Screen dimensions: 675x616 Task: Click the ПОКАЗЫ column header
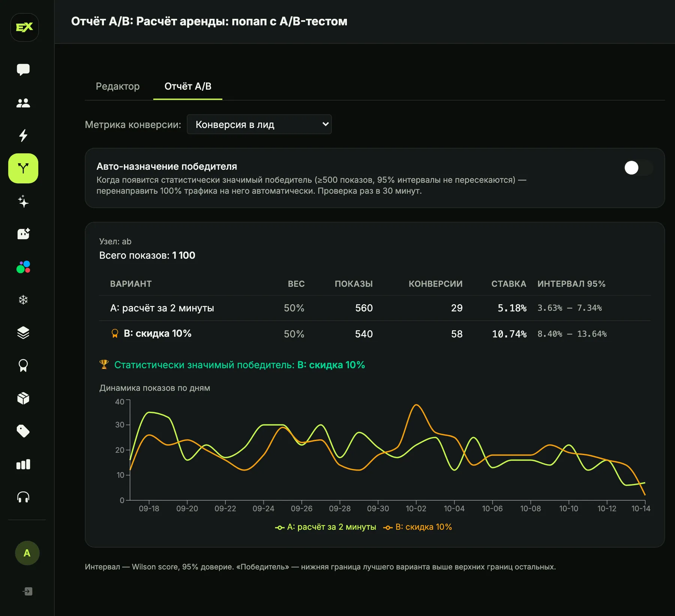tap(354, 284)
